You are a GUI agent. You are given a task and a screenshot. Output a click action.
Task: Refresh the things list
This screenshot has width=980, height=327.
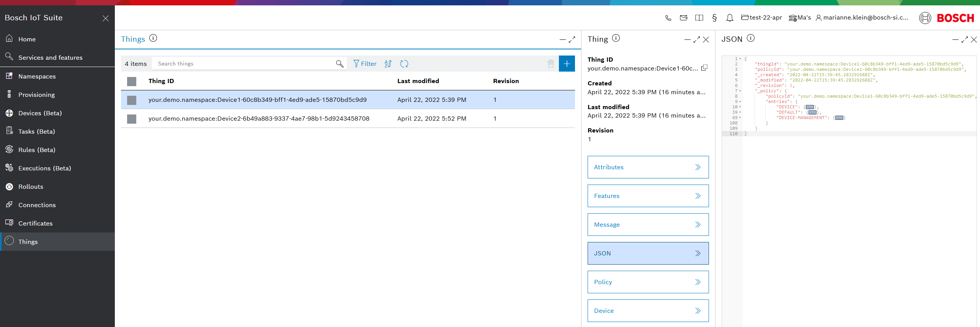[404, 64]
